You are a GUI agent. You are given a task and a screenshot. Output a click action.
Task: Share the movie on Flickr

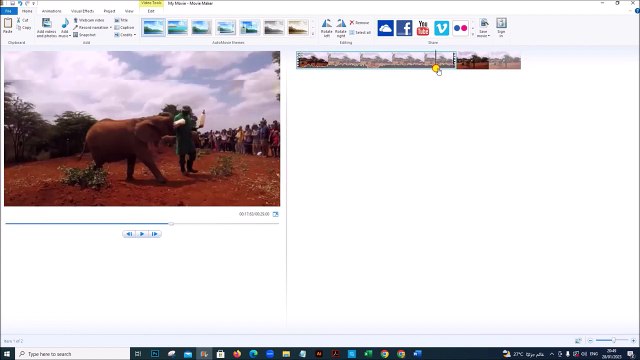coord(460,28)
